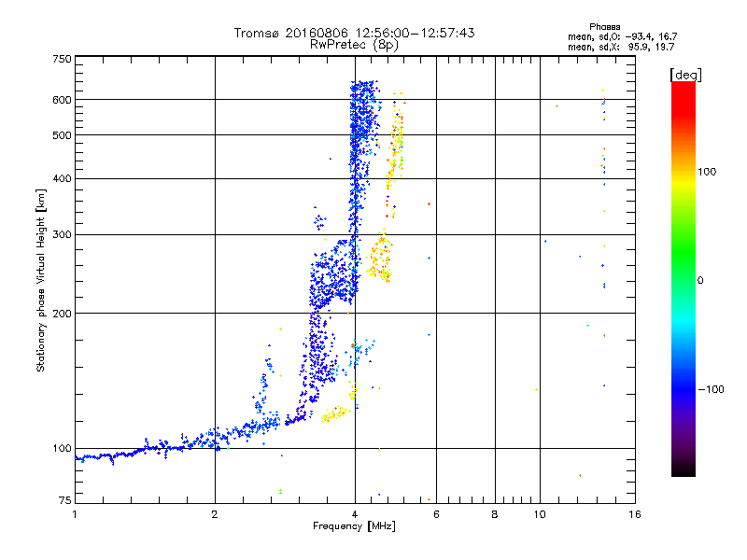This screenshot has height=560, width=747.
Task: Click the x-axis tick label '16'
Action: click(635, 514)
